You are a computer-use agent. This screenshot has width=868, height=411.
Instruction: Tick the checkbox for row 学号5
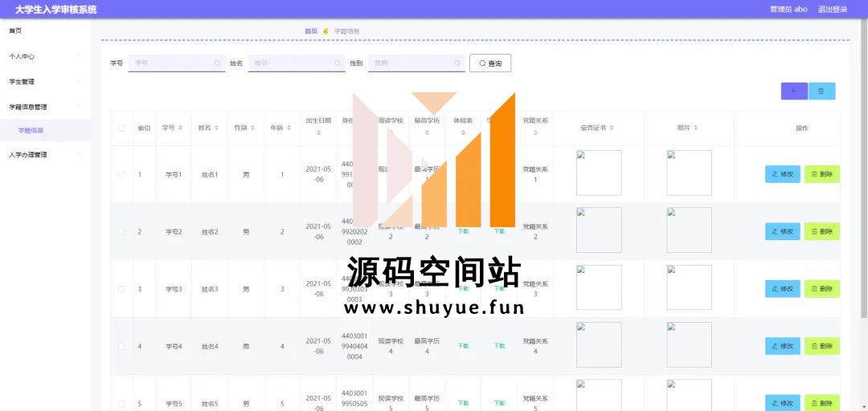[x=122, y=404]
